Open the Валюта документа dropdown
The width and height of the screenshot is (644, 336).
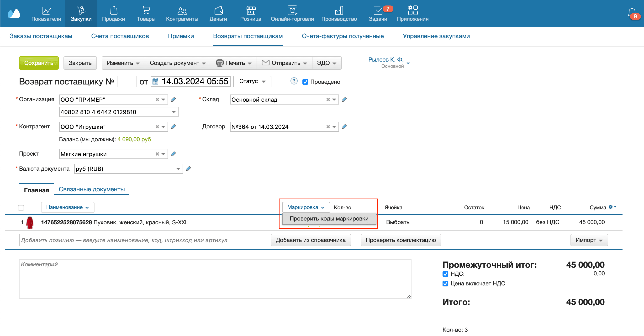[178, 169]
